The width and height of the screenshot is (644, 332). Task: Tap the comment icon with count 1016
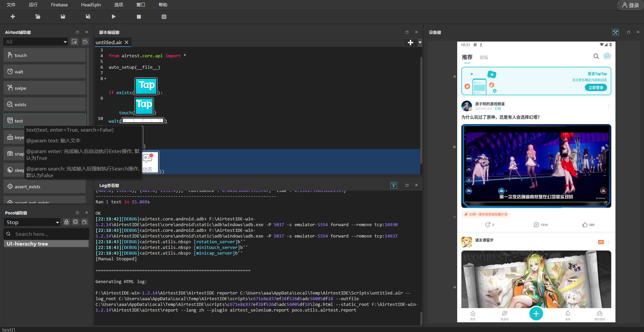point(536,225)
